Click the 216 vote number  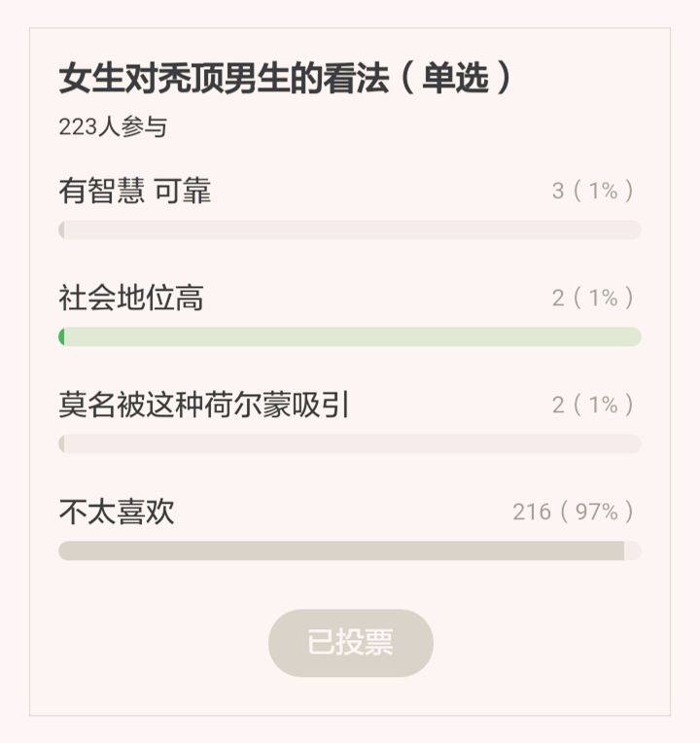[x=532, y=512]
